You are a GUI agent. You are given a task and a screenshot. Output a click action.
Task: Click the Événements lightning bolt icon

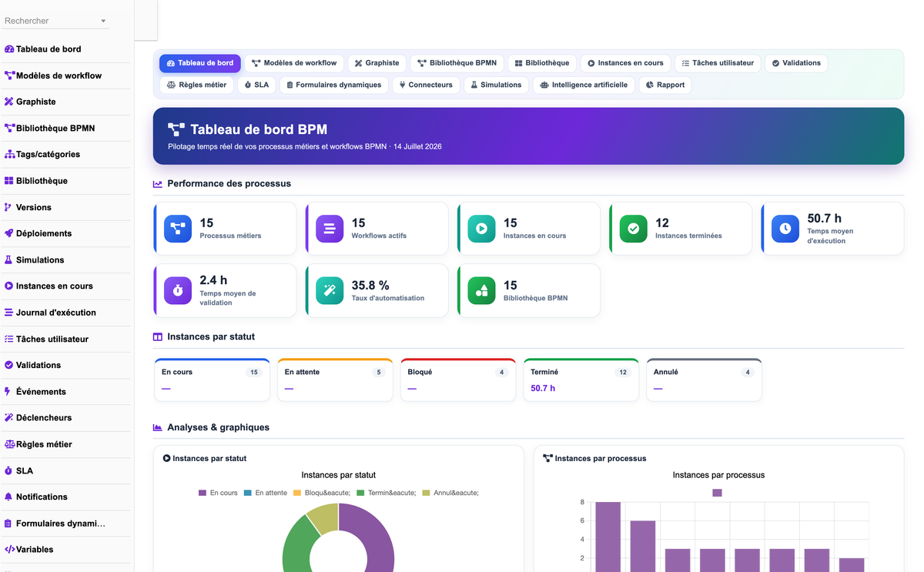tap(8, 391)
